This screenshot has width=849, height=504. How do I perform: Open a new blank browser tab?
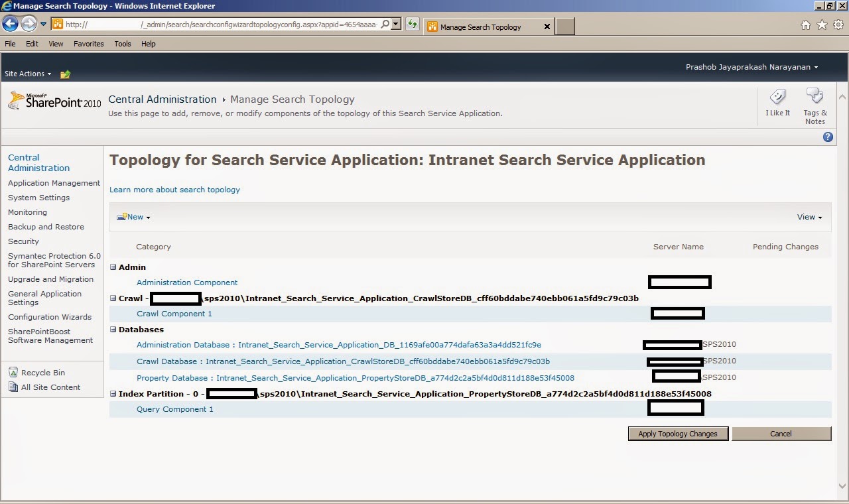[x=564, y=27]
